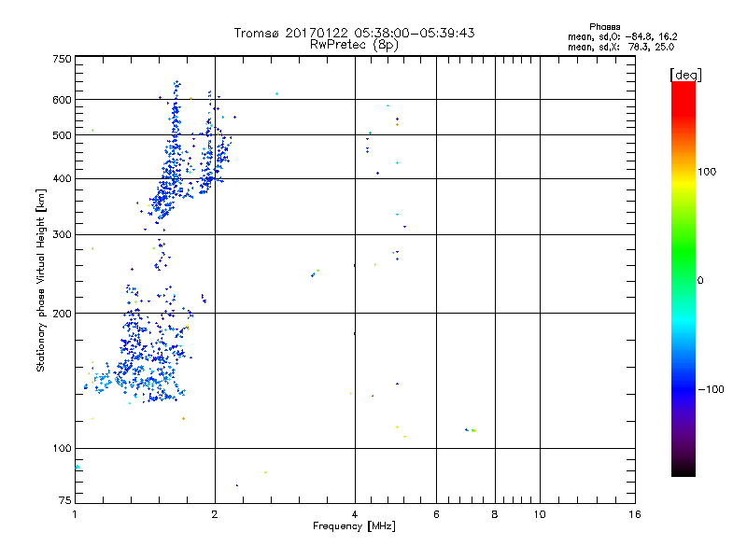Click x-axis tick label '2'
This screenshot has width=747, height=560.
pos(215,514)
